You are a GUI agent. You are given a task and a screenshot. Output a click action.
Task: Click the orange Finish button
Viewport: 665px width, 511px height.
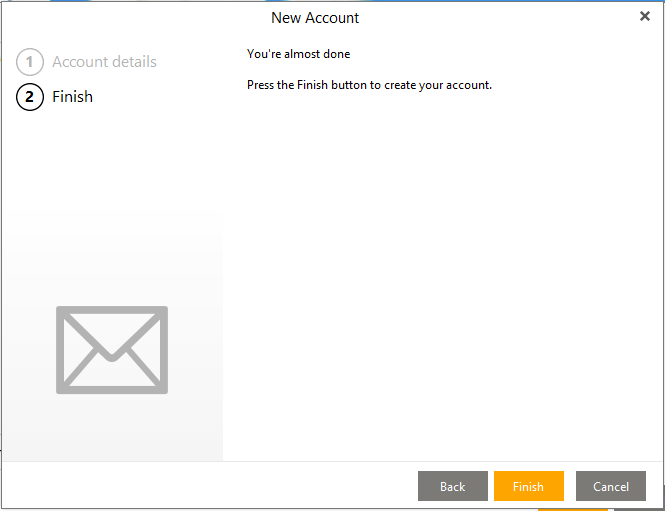pos(528,486)
